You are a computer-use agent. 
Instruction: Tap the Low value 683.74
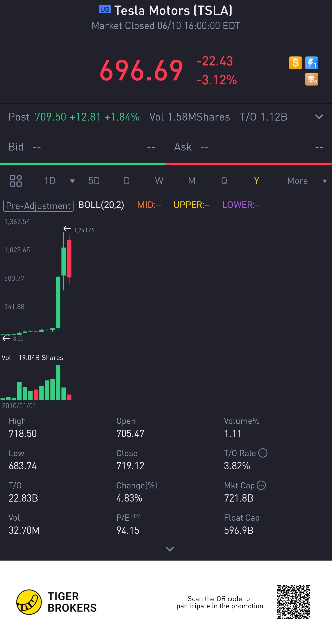coord(23,466)
